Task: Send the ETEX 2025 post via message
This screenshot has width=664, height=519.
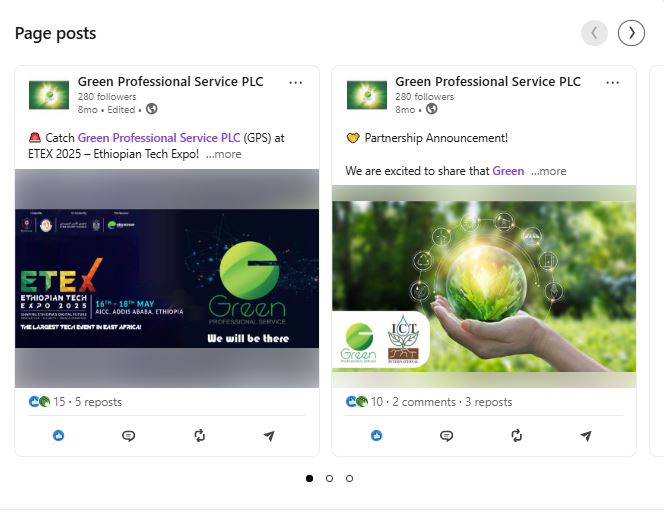Action: pyautogui.click(x=269, y=436)
